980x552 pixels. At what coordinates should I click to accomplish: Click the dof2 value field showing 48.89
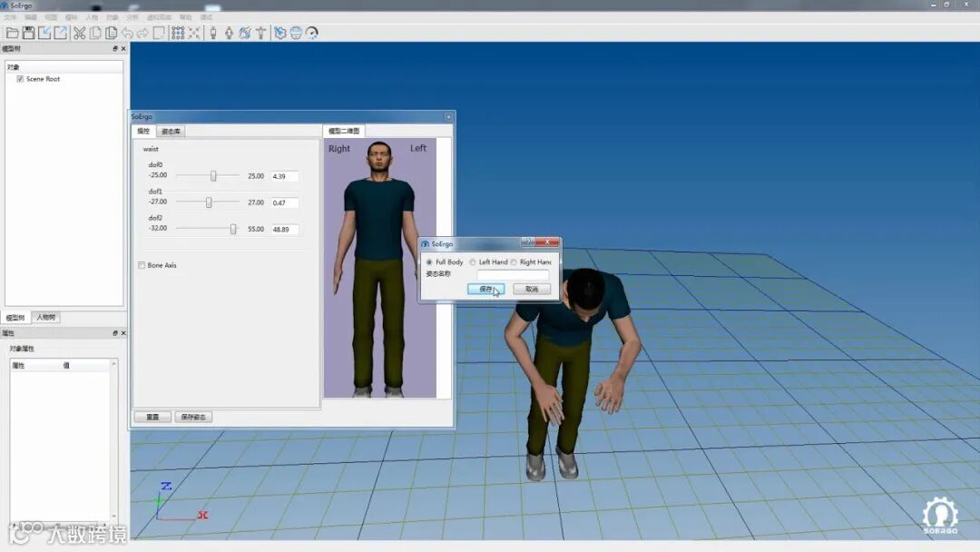284,230
